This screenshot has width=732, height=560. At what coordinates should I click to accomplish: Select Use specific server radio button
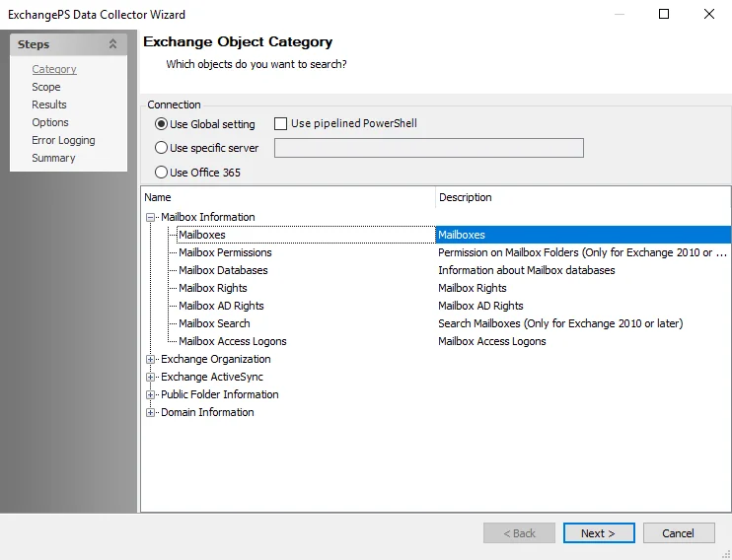161,148
